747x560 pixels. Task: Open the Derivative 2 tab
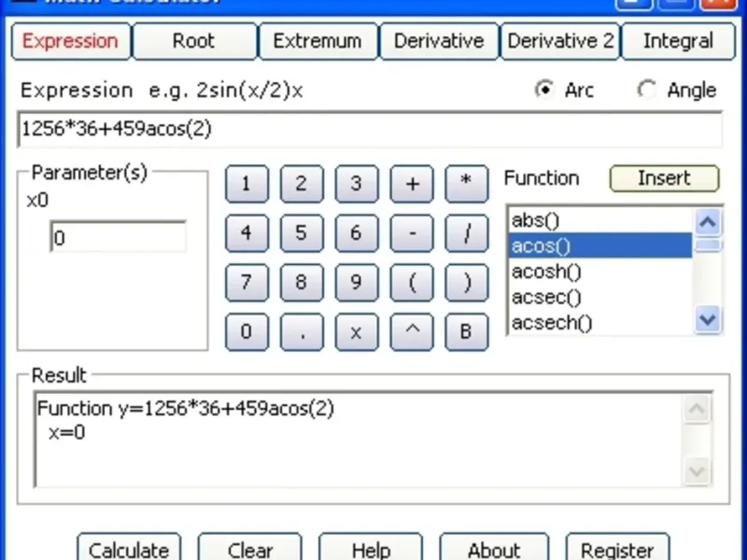pyautogui.click(x=560, y=41)
